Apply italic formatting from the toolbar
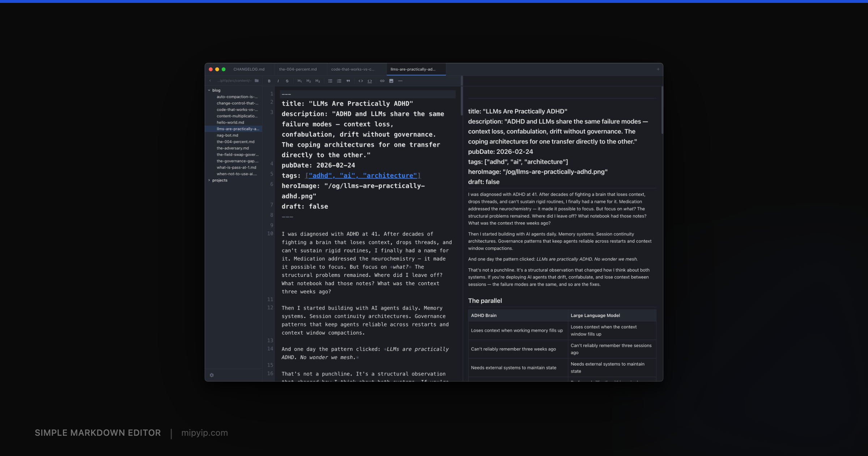The height and width of the screenshot is (456, 868). [x=278, y=81]
